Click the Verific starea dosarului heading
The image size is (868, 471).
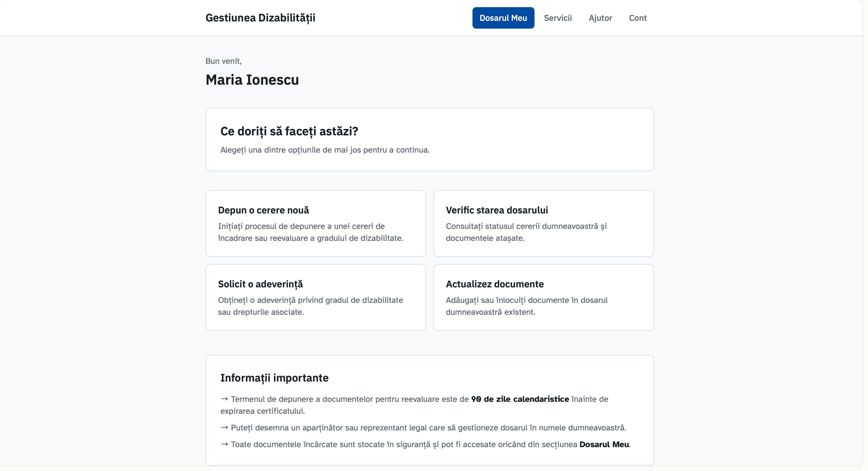coord(496,210)
